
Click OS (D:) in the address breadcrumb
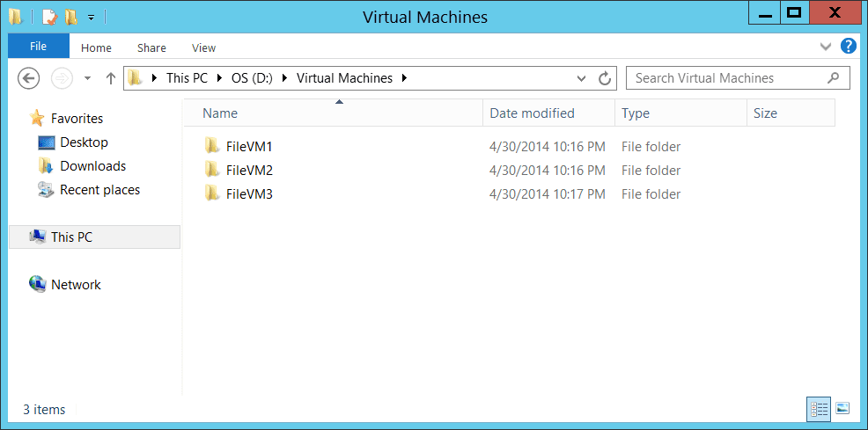pyautogui.click(x=252, y=78)
